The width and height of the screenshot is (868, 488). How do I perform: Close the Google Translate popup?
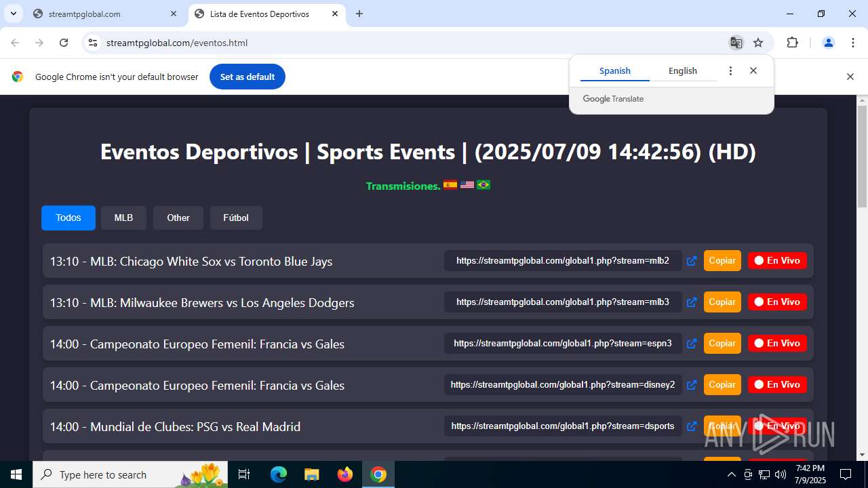(753, 70)
